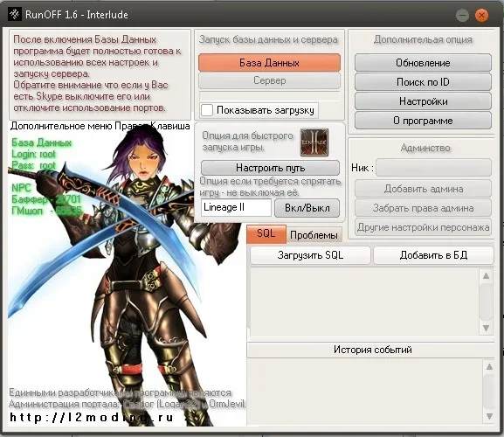Click the SQL text area
Screen dimensions: 504x437
364,302
